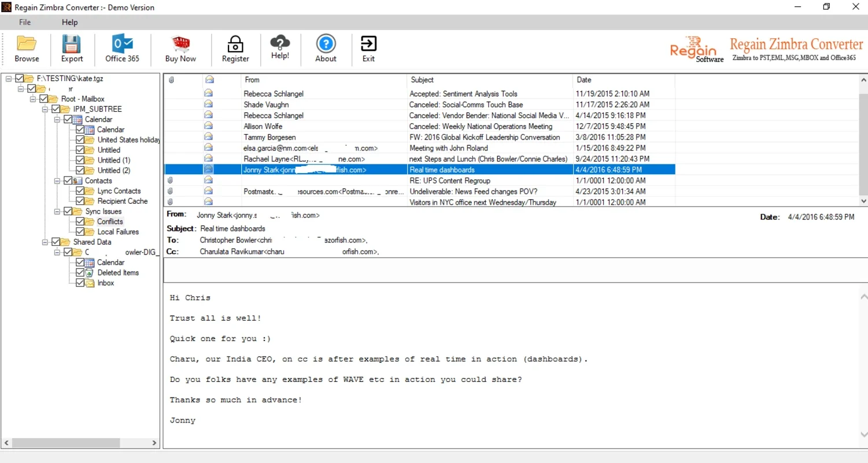Uncheck the F:\TESTING\kate.tgz root checkbox
Screen dimensions: 868x463
pyautogui.click(x=20, y=78)
